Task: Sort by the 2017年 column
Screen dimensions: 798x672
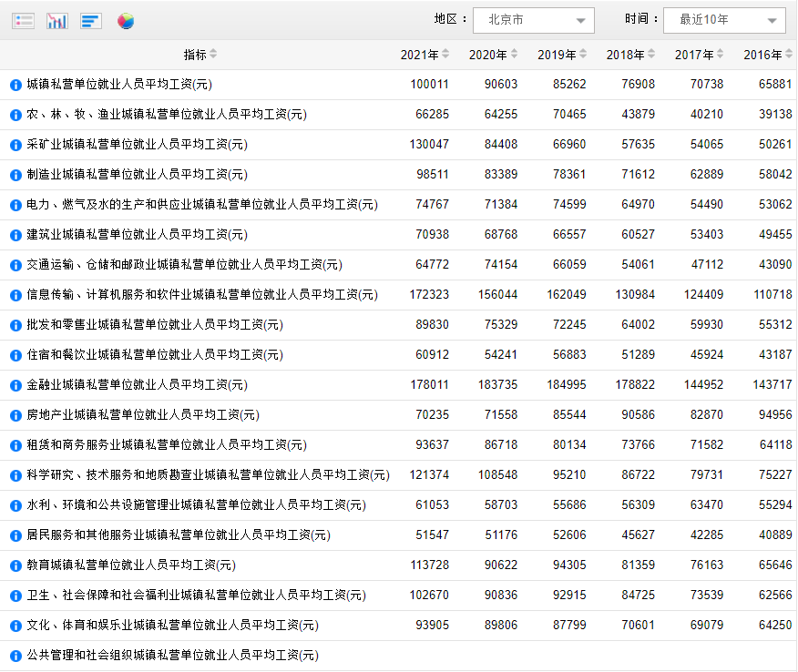Action: (x=700, y=55)
